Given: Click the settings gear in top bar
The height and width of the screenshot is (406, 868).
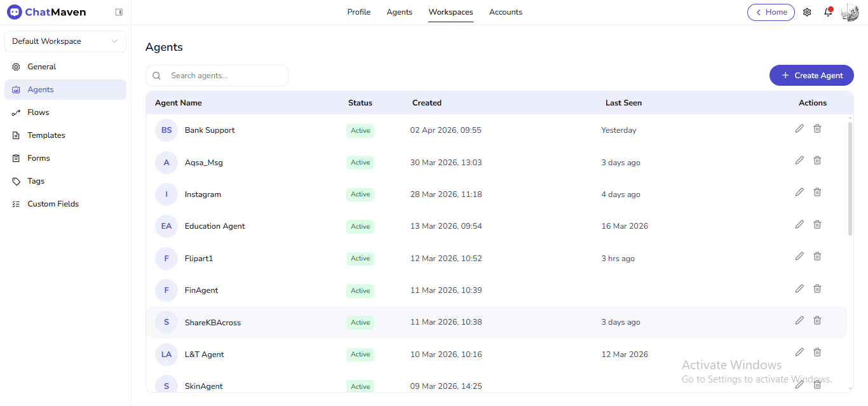Looking at the screenshot, I should (x=806, y=12).
